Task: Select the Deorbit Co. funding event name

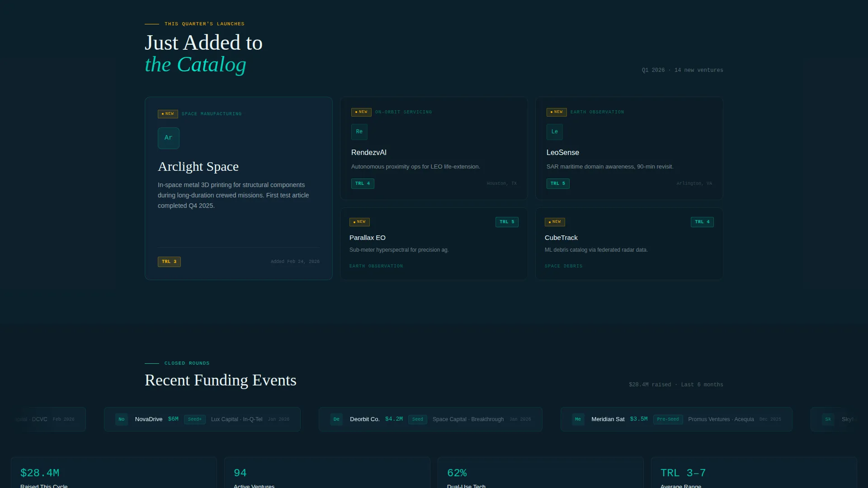Action: pyautogui.click(x=365, y=419)
